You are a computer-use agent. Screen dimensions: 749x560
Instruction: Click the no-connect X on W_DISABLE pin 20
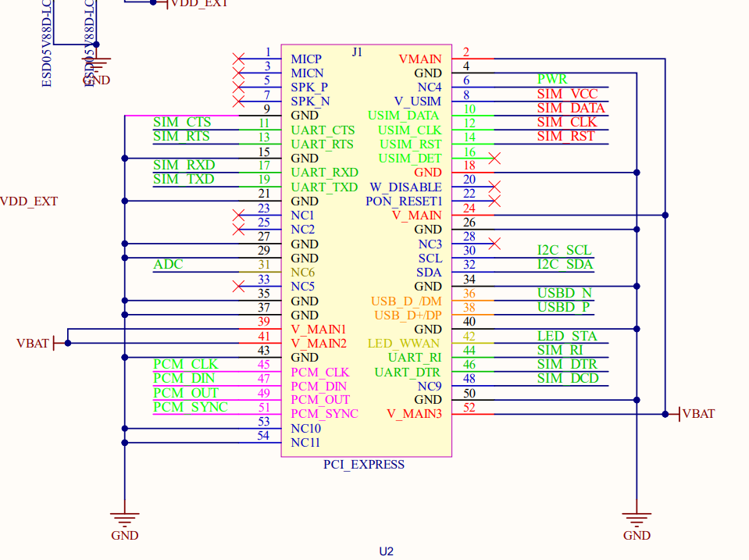pyautogui.click(x=494, y=187)
